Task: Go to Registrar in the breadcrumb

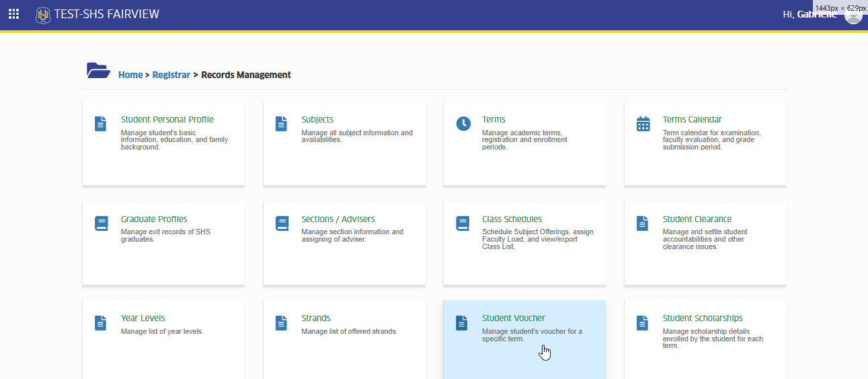Action: click(171, 75)
